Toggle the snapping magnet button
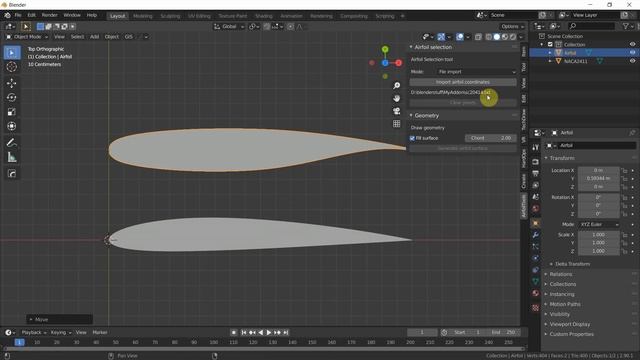 [x=267, y=27]
